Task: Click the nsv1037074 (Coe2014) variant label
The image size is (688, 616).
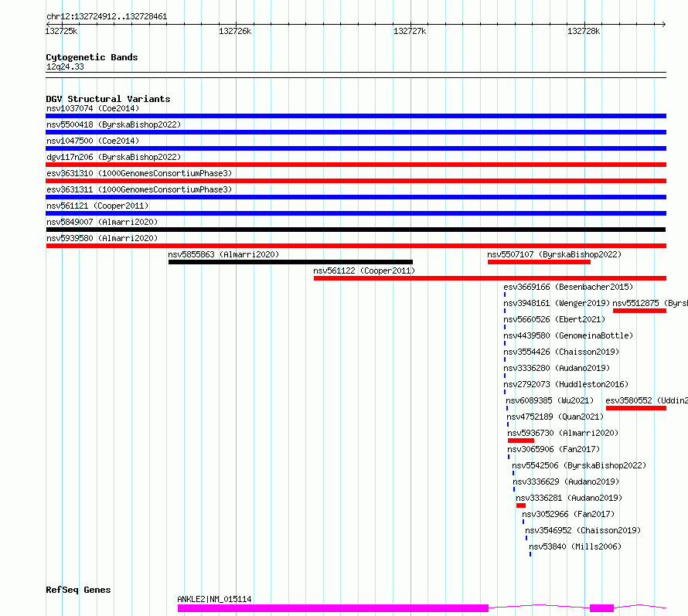Action: [x=93, y=108]
